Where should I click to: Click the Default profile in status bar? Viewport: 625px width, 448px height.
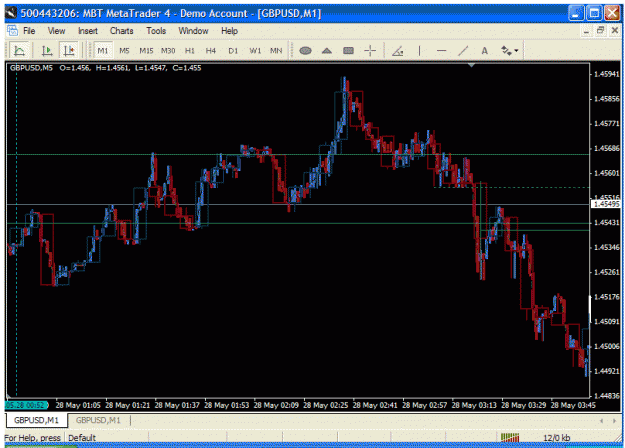(82, 438)
